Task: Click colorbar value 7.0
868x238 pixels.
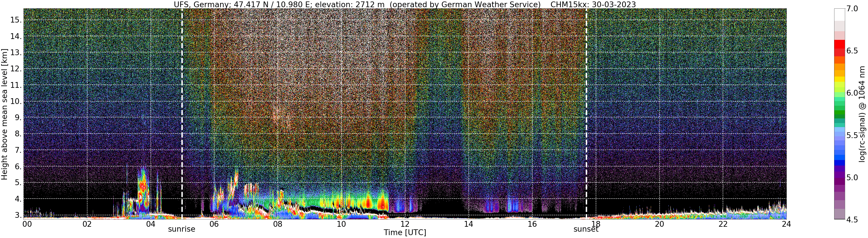Action: 852,9
